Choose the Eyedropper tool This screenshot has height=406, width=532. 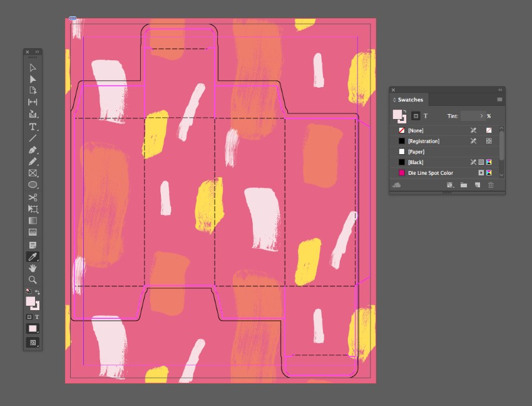pos(33,256)
